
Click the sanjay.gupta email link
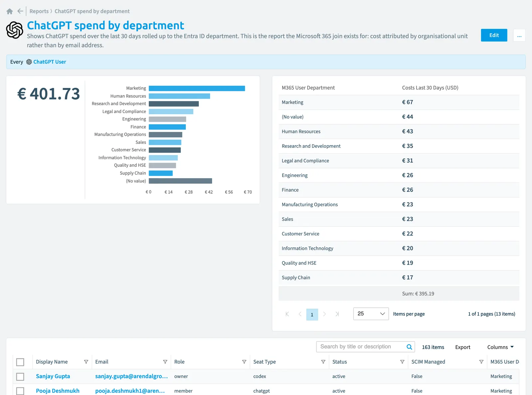coord(131,376)
